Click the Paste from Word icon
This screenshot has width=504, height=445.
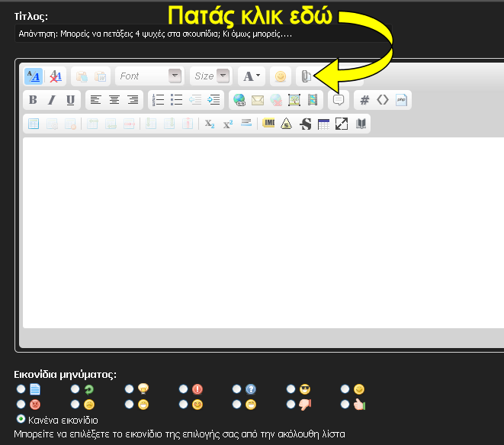tap(101, 76)
